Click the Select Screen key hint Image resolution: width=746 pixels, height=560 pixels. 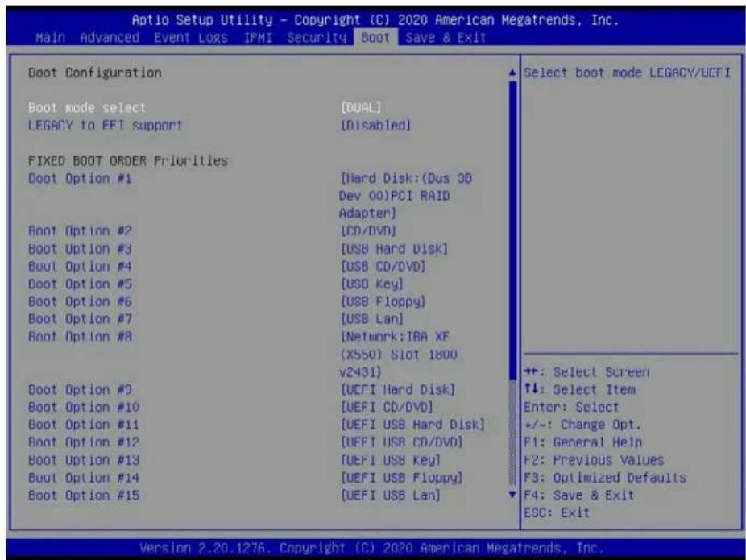point(586,372)
